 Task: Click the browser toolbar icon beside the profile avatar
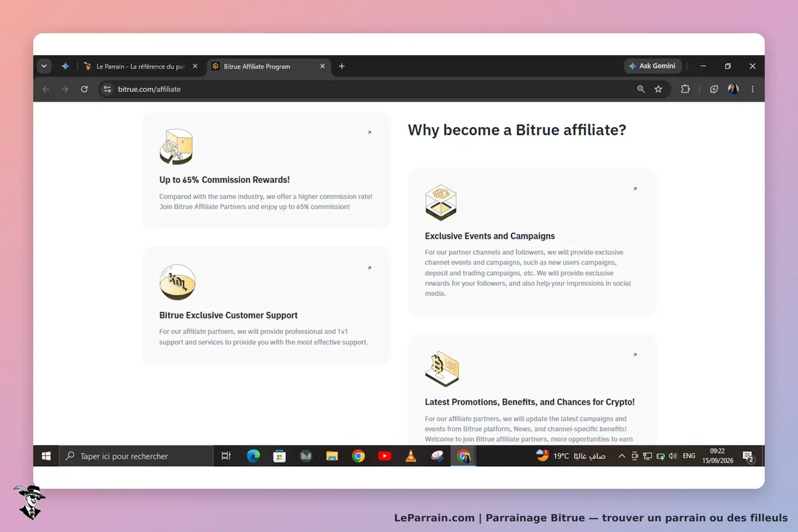[714, 89]
